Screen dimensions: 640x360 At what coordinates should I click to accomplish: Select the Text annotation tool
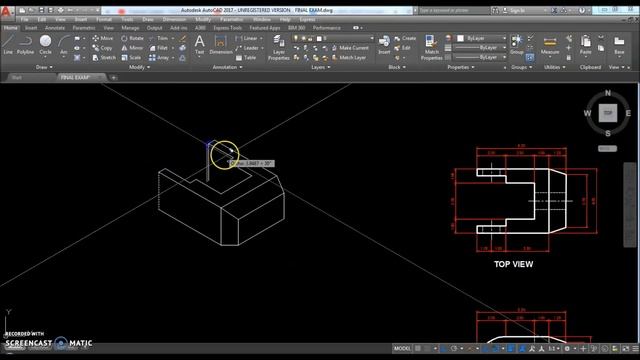[x=199, y=44]
